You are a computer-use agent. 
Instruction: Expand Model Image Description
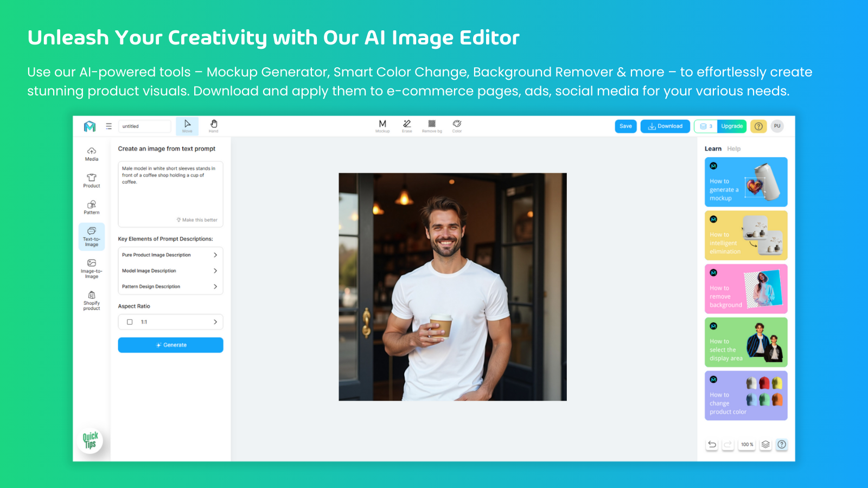[170, 271]
